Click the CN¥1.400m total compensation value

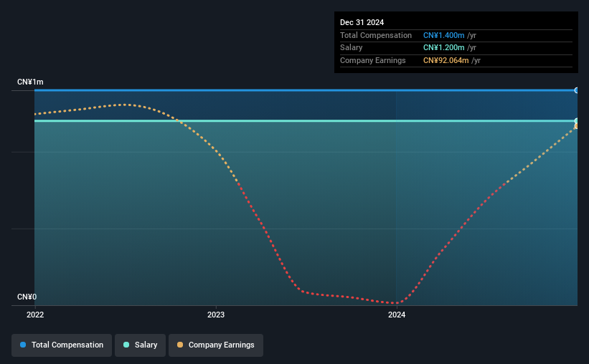click(443, 35)
